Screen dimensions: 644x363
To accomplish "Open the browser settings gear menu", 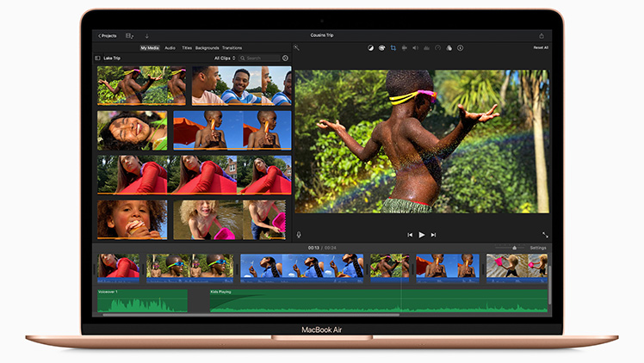I will coord(285,58).
